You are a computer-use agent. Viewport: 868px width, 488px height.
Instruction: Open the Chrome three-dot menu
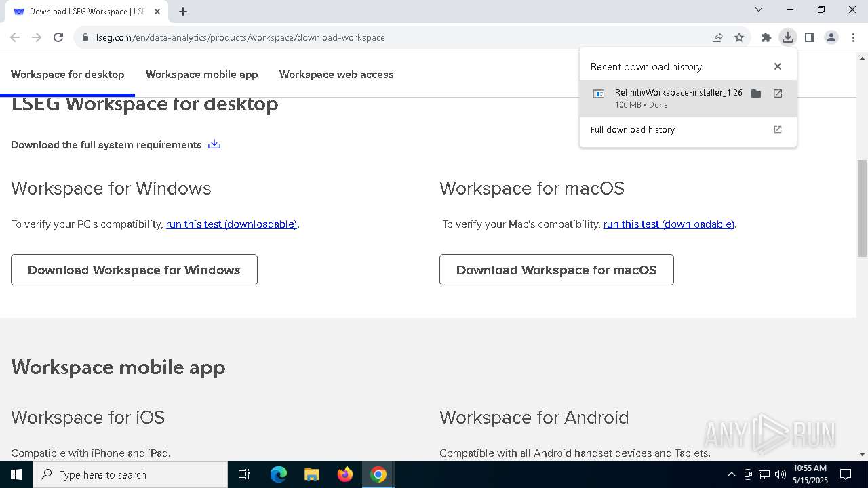853,37
